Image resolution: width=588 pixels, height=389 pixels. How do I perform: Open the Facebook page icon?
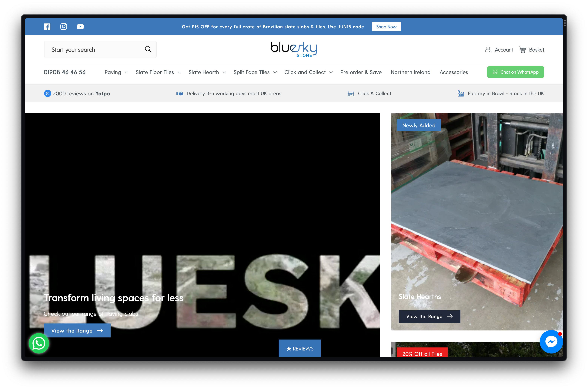pos(47,27)
